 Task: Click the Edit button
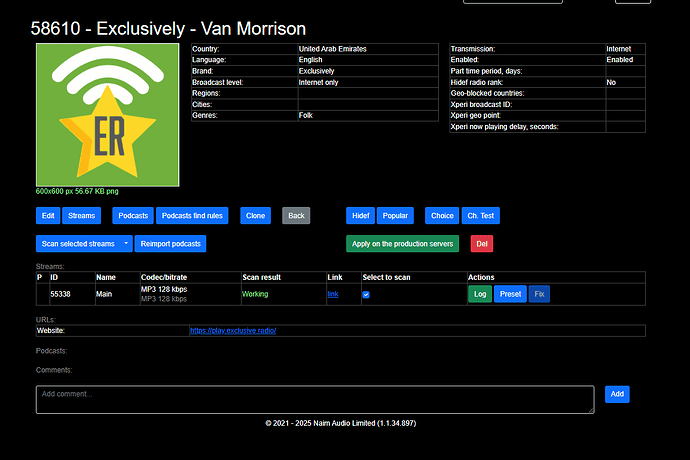coord(48,216)
